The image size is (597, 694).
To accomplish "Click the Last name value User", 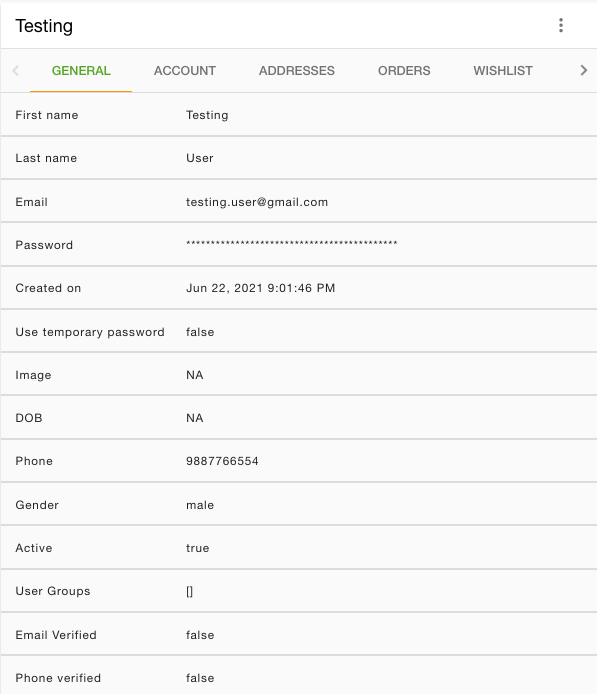I will 200,158.
